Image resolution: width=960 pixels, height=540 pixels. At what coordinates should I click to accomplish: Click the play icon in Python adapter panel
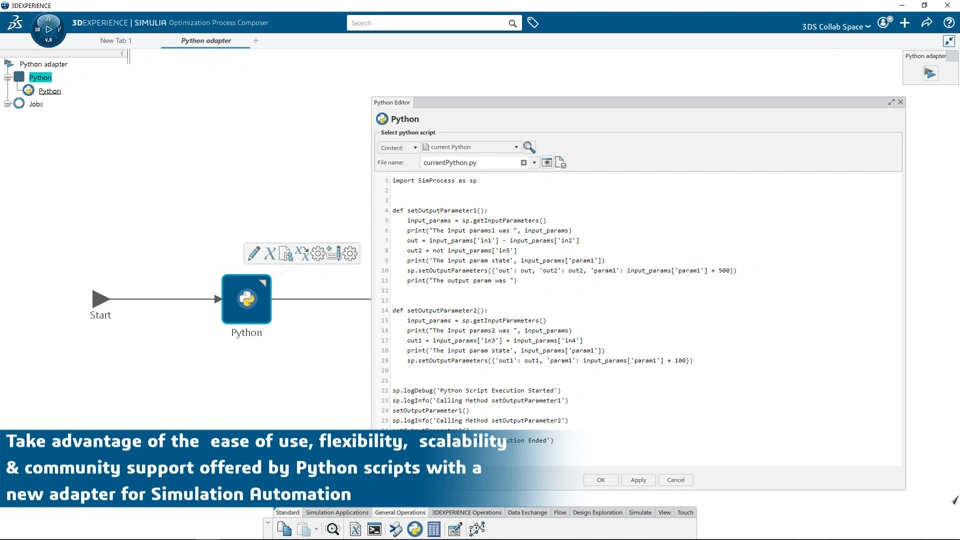click(x=930, y=73)
